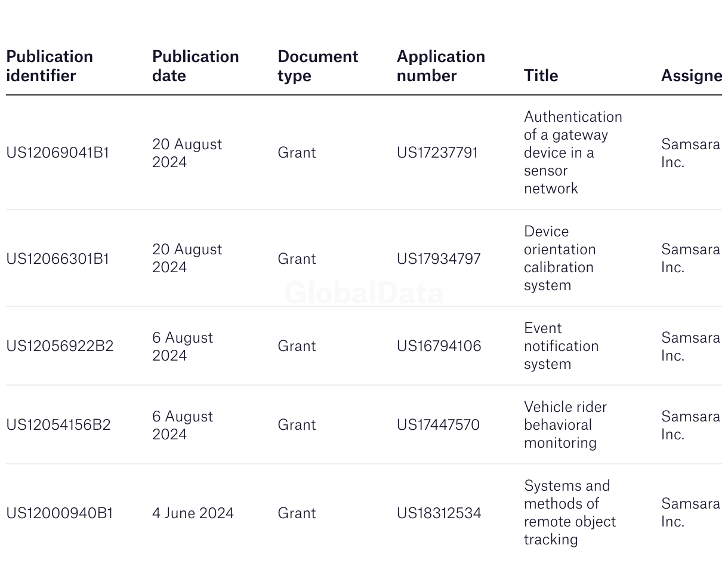Select the Document type column header
The width and height of the screenshot is (728, 585).
click(317, 66)
